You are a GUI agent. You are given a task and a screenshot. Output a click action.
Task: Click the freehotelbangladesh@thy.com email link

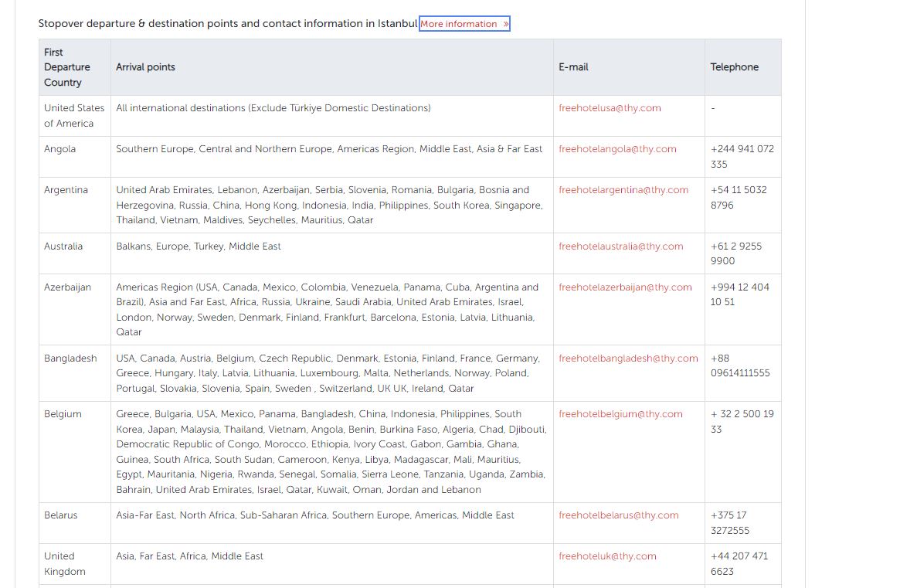pyautogui.click(x=628, y=359)
